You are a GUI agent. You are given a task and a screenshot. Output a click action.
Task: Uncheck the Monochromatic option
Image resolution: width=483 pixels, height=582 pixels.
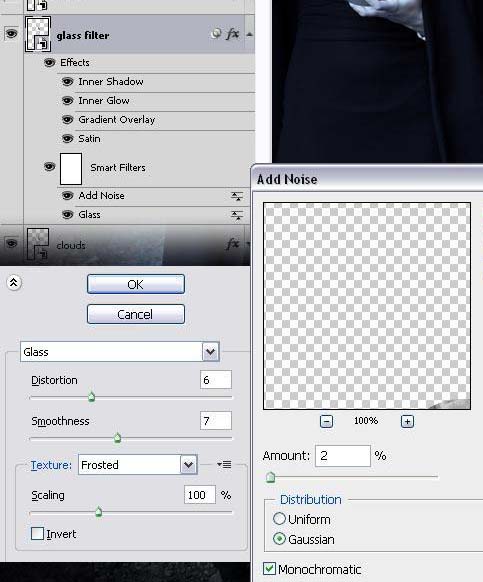pos(269,569)
